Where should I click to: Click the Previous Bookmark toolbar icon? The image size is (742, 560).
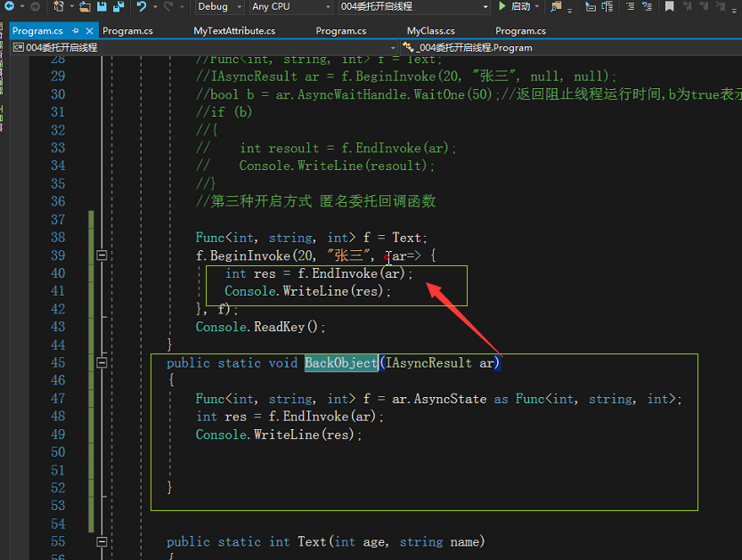(x=687, y=6)
